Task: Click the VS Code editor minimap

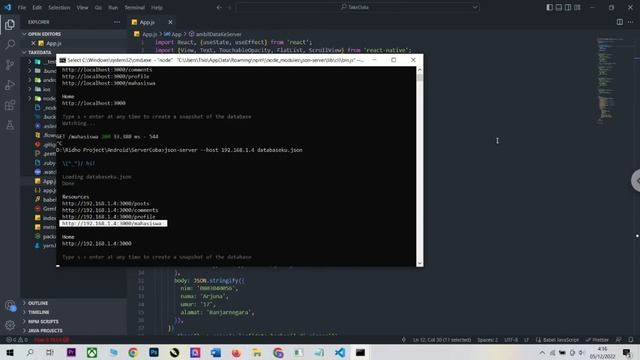Action: (x=610, y=80)
